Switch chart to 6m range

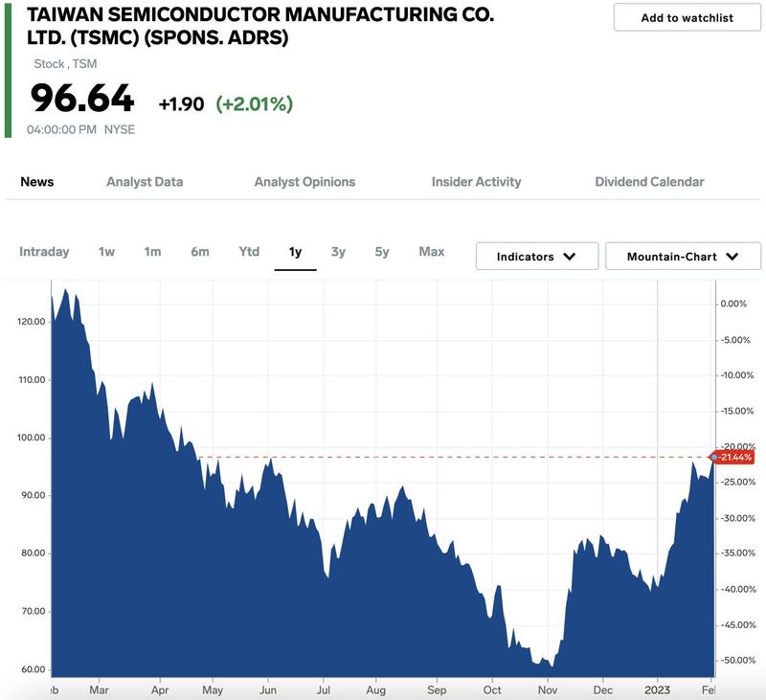coord(200,252)
